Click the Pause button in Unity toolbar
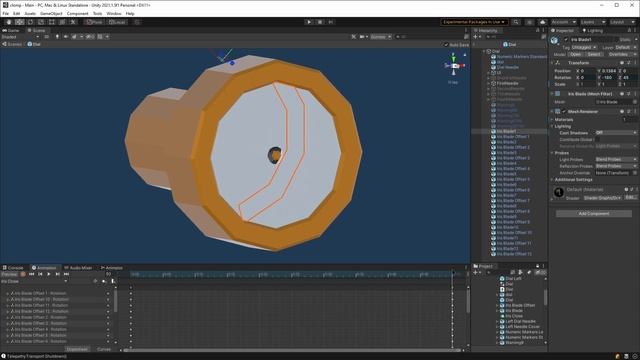The height and width of the screenshot is (360, 640). [320, 22]
